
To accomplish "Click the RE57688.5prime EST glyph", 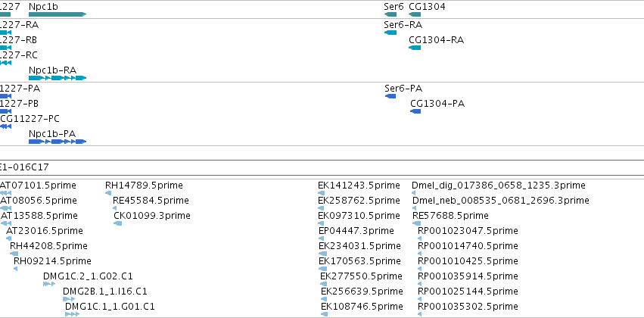I will 416,223.
